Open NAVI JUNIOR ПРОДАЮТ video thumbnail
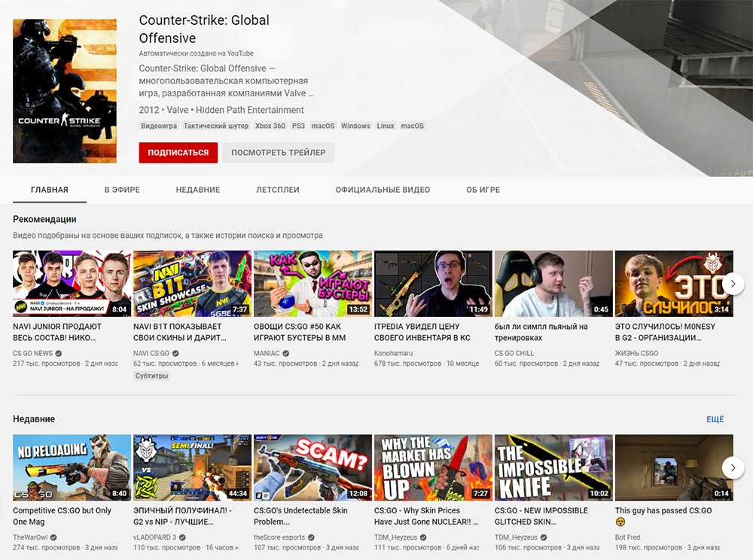The width and height of the screenshot is (753, 560). click(x=72, y=284)
